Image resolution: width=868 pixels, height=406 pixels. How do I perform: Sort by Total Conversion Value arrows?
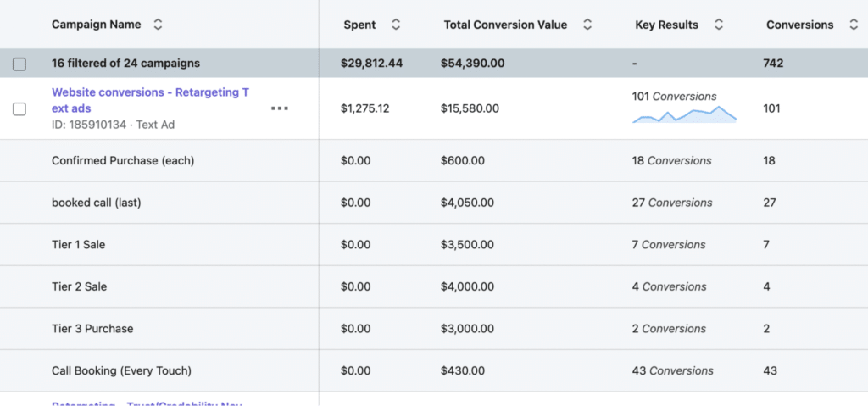[x=587, y=25]
